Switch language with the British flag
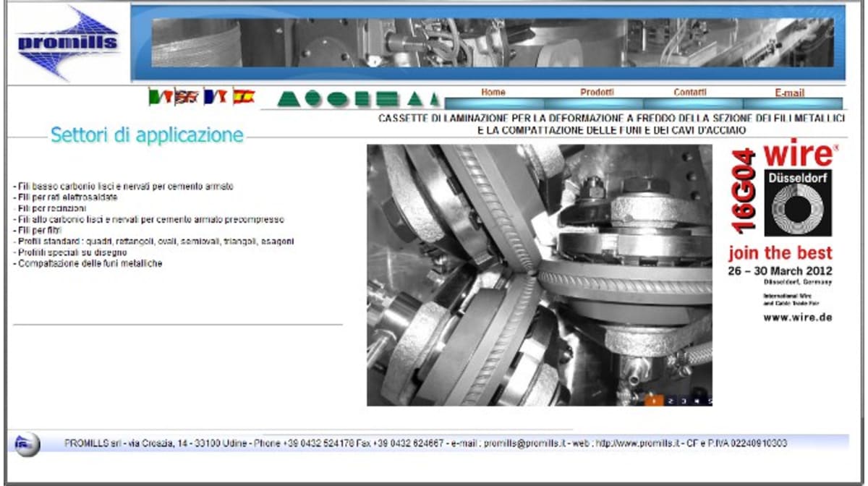The width and height of the screenshot is (868, 486). click(x=187, y=97)
